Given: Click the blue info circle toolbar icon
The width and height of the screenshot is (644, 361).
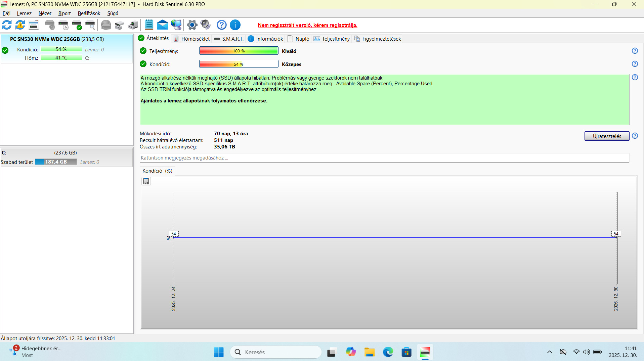Looking at the screenshot, I should coord(235,25).
